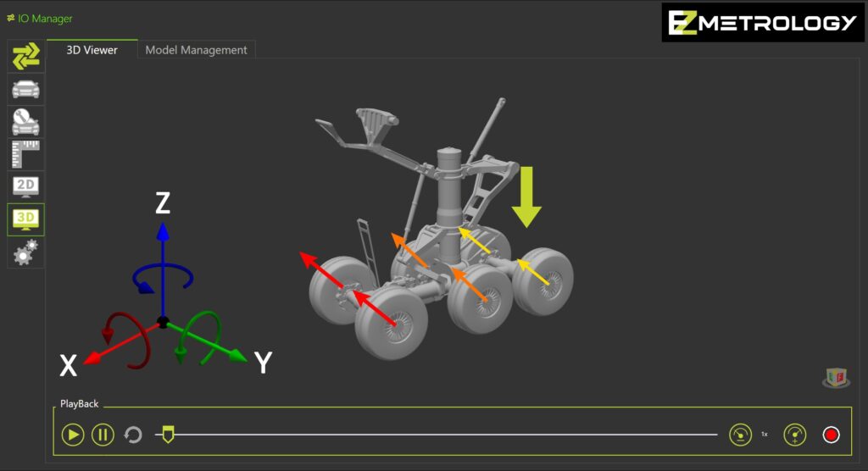This screenshot has width=868, height=471.
Task: Increase playback speed with faster gauge button
Action: click(794, 435)
